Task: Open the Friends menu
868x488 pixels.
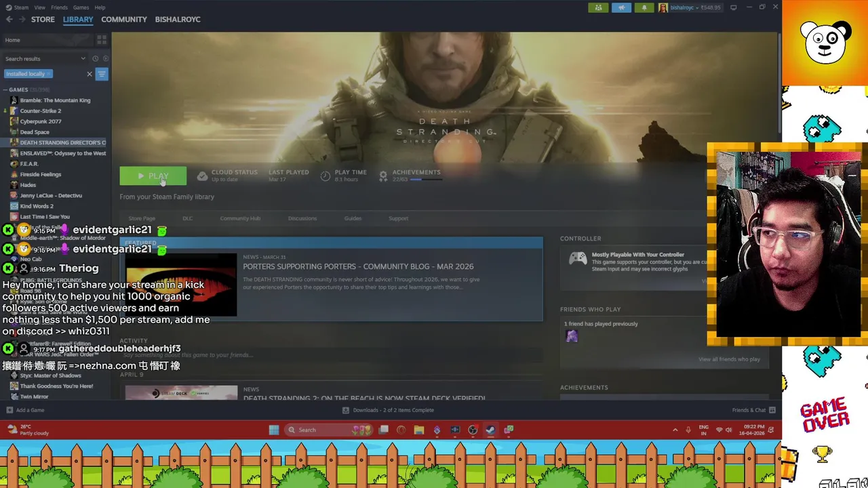Action: click(59, 7)
